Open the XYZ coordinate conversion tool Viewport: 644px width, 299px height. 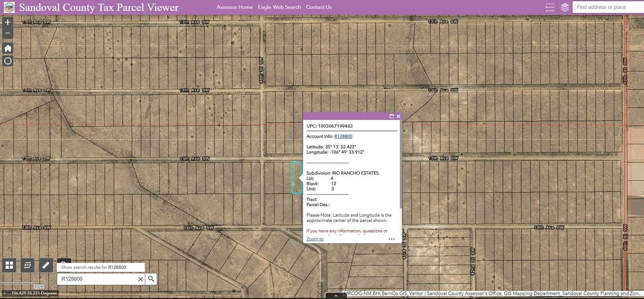(28, 265)
